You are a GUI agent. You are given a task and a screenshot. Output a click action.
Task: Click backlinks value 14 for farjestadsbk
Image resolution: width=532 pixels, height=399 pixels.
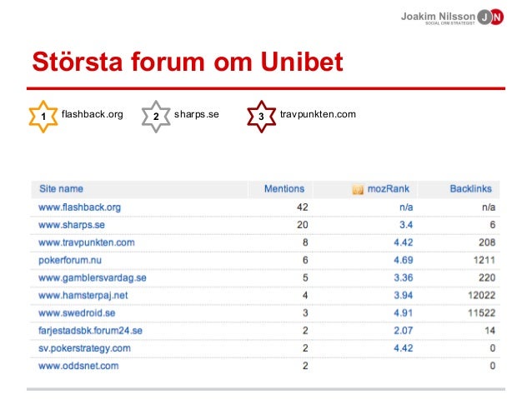489,331
